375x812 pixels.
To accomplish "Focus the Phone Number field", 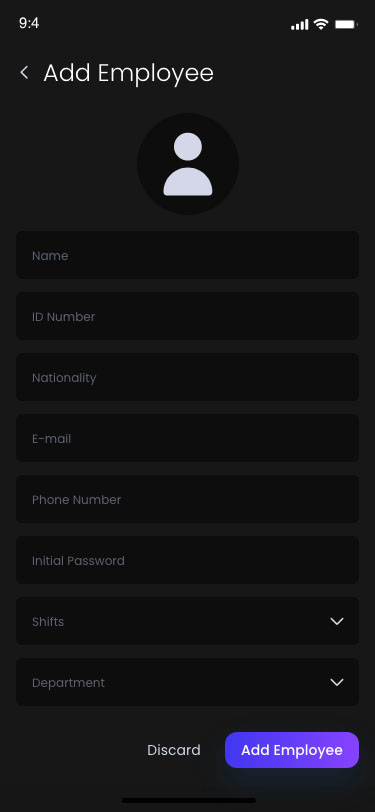I will tap(188, 499).
